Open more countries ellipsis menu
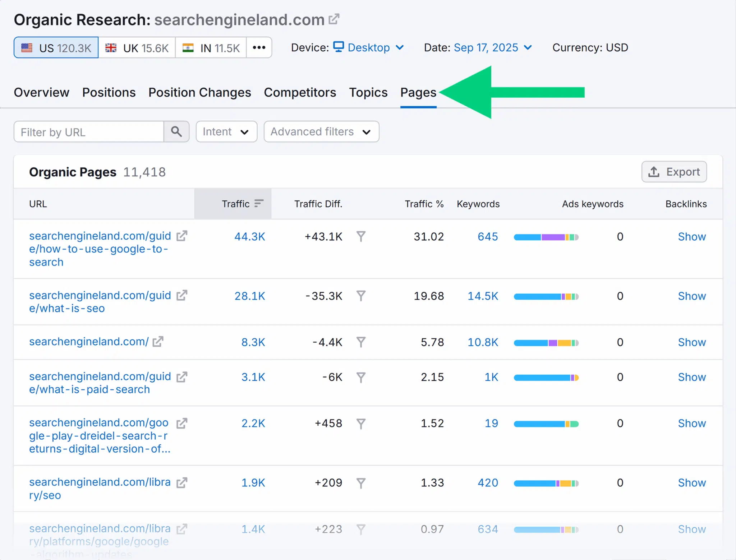736x560 pixels. click(259, 47)
